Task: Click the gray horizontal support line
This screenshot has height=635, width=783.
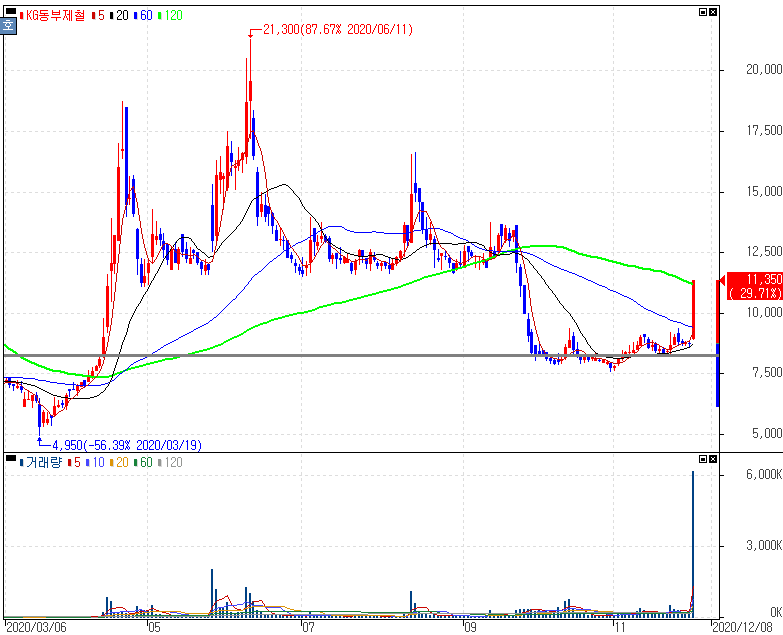Action: pos(361,355)
